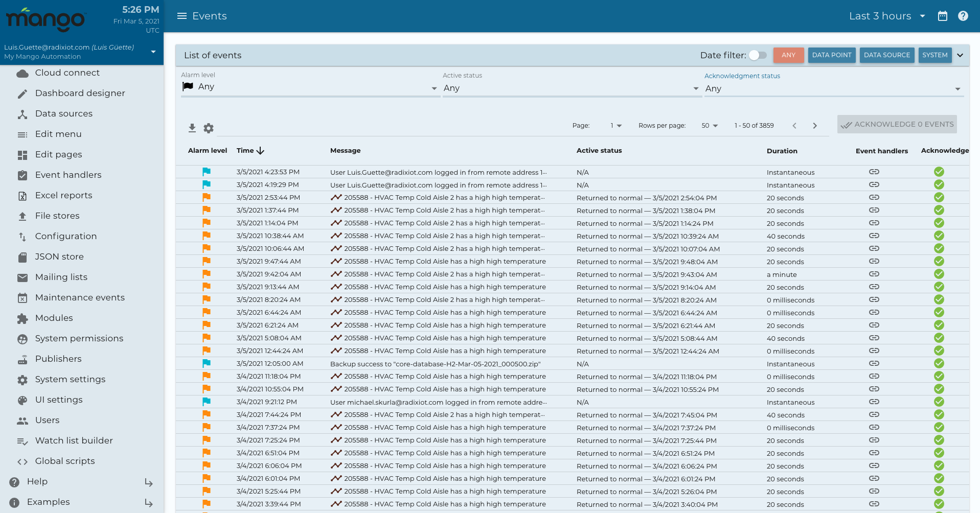Image resolution: width=980 pixels, height=513 pixels.
Task: Toggle the Date filter switch
Action: click(x=758, y=55)
